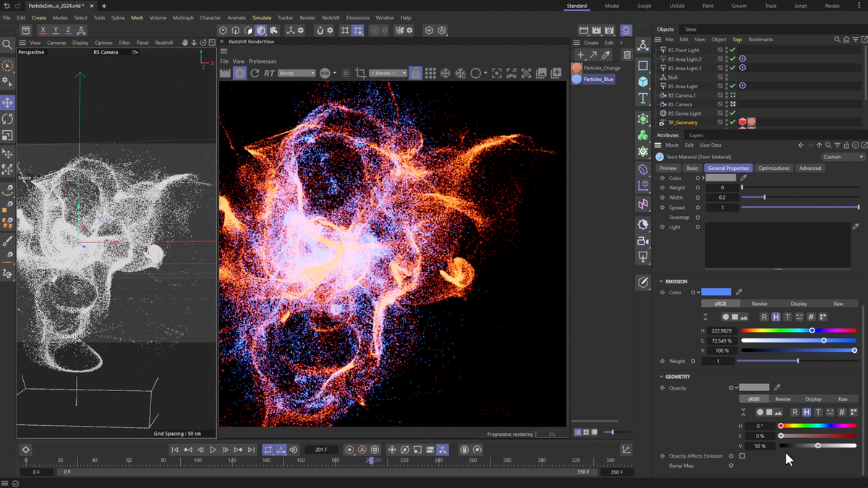Start RT rendering in the Redshift RenderView
Viewport: 868px width, 488px height.
pos(268,72)
